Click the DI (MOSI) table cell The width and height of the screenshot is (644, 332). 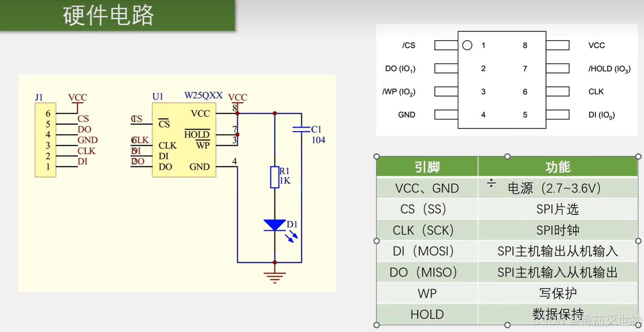coord(427,251)
